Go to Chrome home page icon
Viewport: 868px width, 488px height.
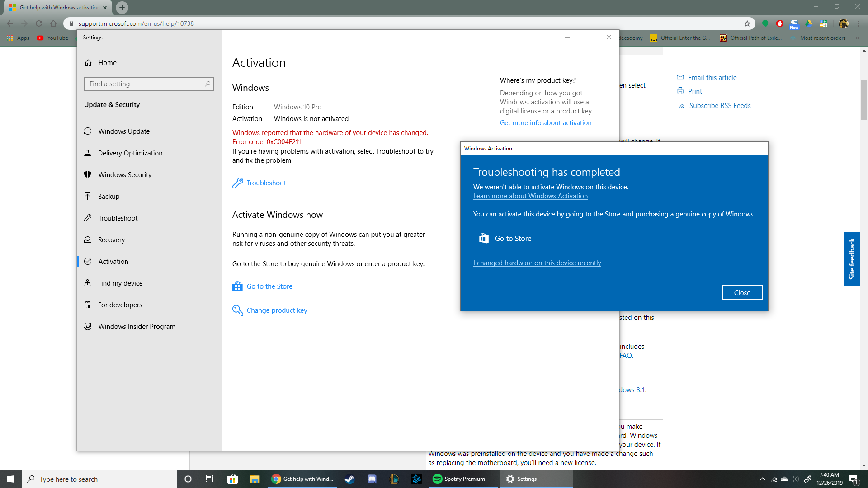(x=53, y=23)
